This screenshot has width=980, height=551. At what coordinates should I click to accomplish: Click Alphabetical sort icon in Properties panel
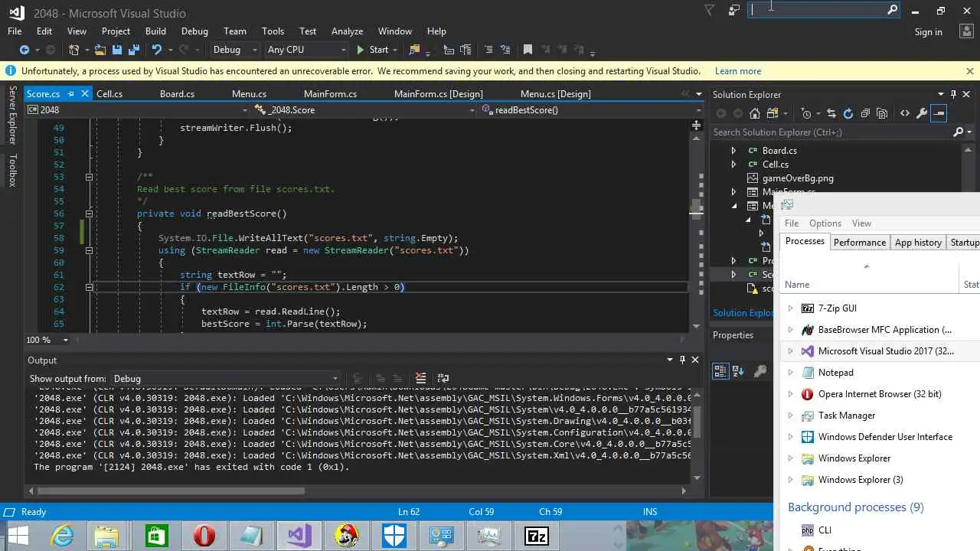(738, 371)
